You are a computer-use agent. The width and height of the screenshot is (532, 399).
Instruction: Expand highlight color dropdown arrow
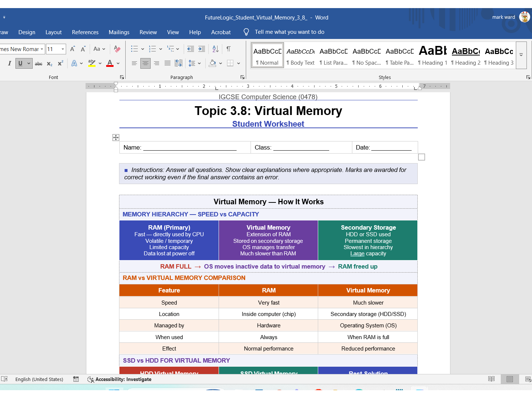tap(100, 63)
